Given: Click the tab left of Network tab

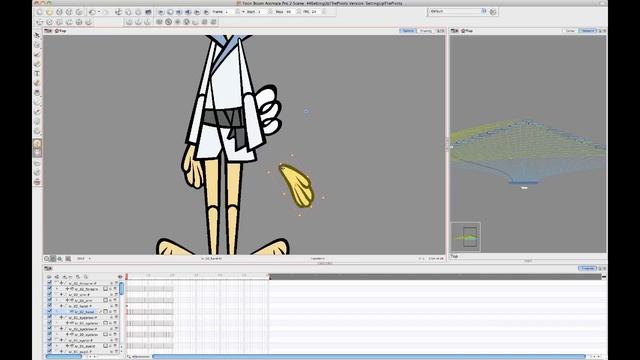Looking at the screenshot, I should point(570,31).
